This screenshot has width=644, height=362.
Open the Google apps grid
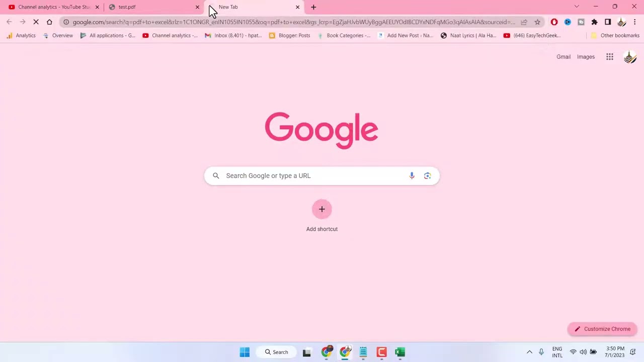pos(610,57)
